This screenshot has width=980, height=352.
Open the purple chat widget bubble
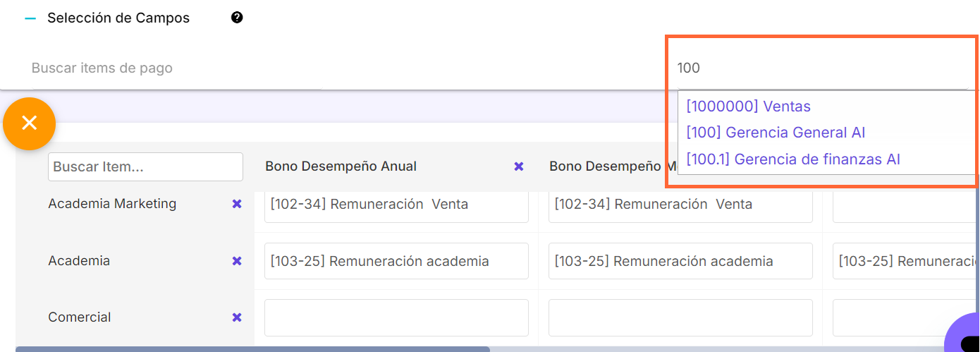point(966,336)
